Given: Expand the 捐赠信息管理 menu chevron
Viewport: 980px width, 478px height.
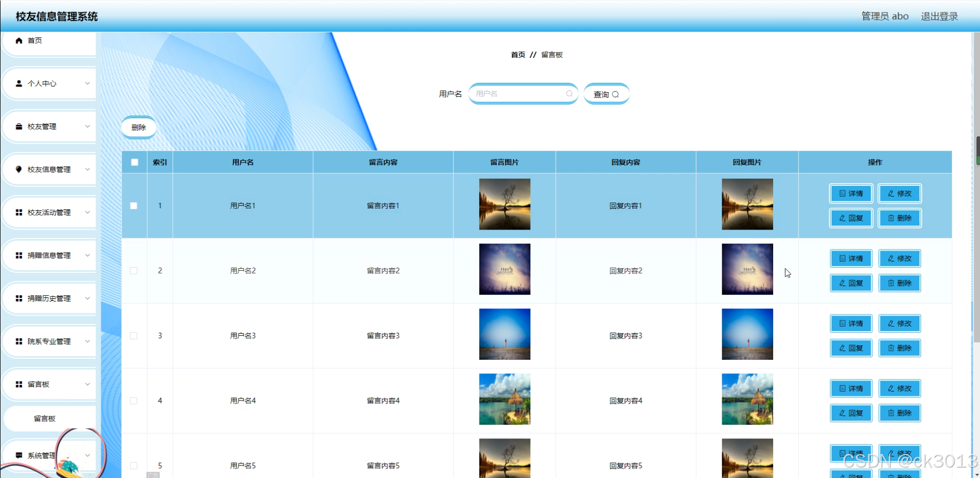Looking at the screenshot, I should tap(88, 255).
